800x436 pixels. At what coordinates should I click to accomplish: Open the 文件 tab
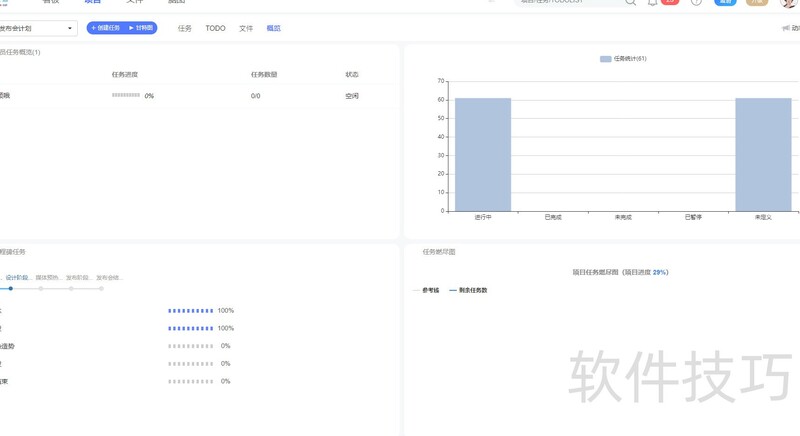click(x=246, y=28)
